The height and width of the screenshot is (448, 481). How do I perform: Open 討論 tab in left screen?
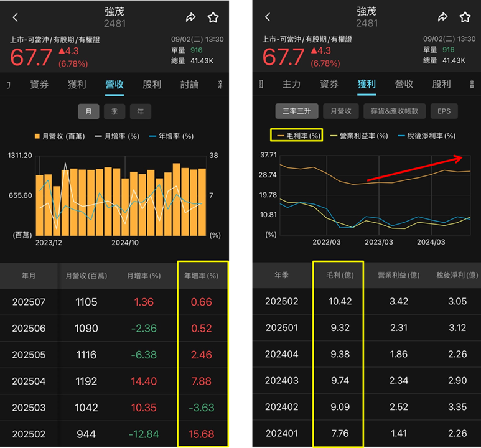(189, 85)
